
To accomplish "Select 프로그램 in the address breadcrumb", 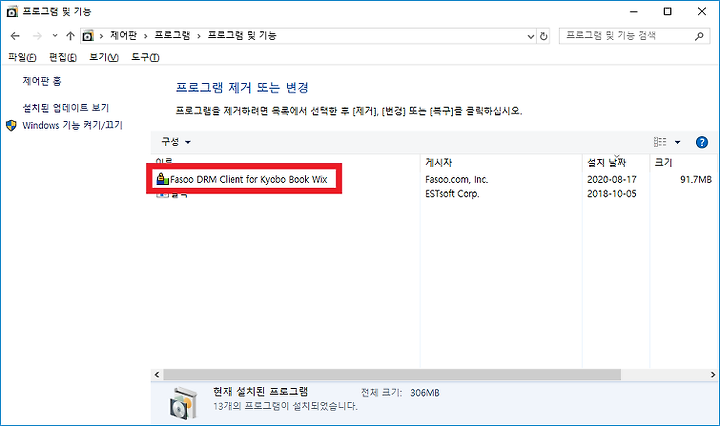I will click(172, 35).
